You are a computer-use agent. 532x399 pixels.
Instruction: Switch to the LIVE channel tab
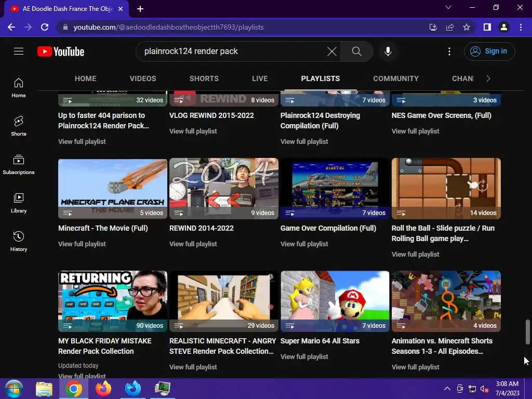(260, 78)
